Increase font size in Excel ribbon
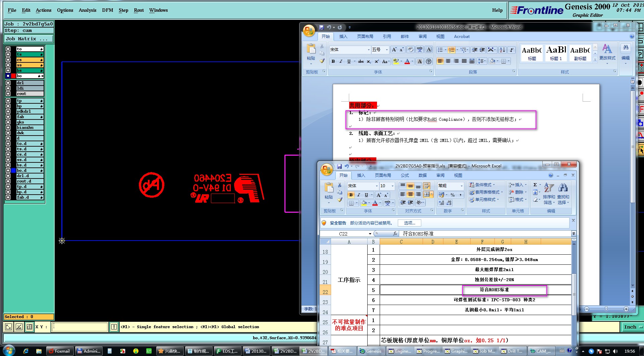The image size is (644, 356). click(x=379, y=195)
